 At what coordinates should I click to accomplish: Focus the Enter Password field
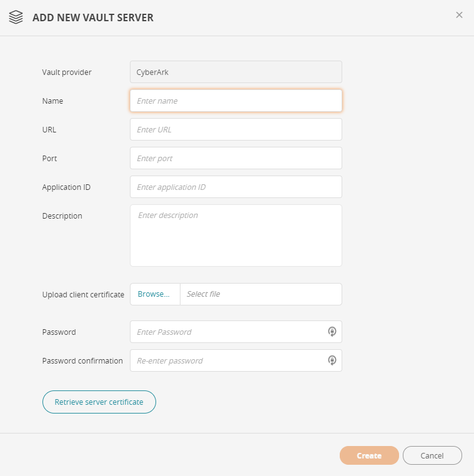tap(228, 332)
